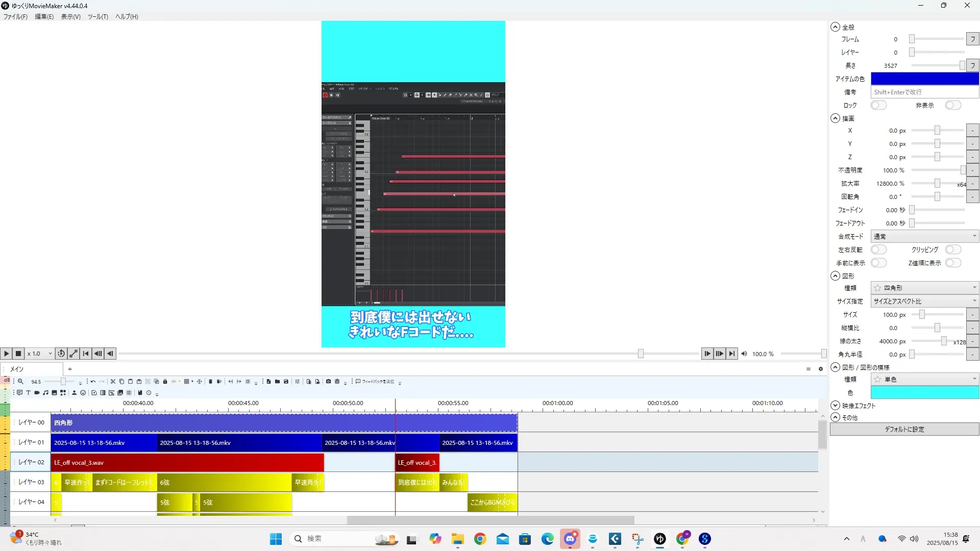Click the フィードバックを送信 button
The image size is (980, 551).
[375, 382]
